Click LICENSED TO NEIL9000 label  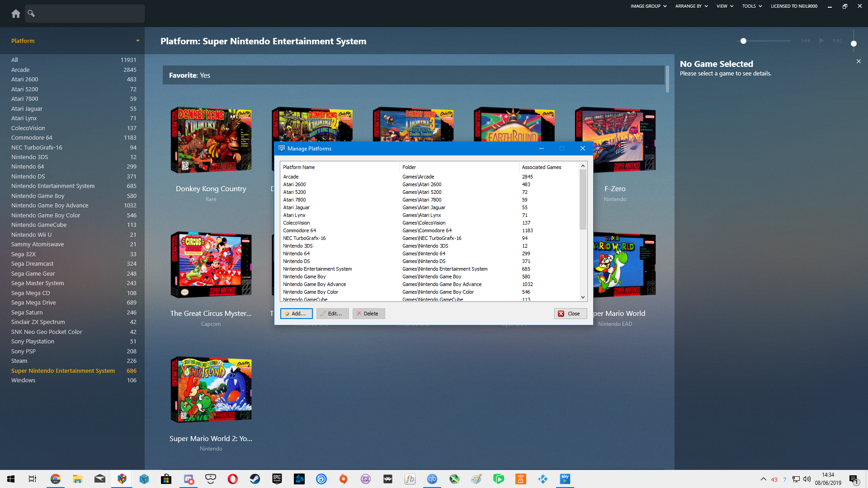(794, 6)
